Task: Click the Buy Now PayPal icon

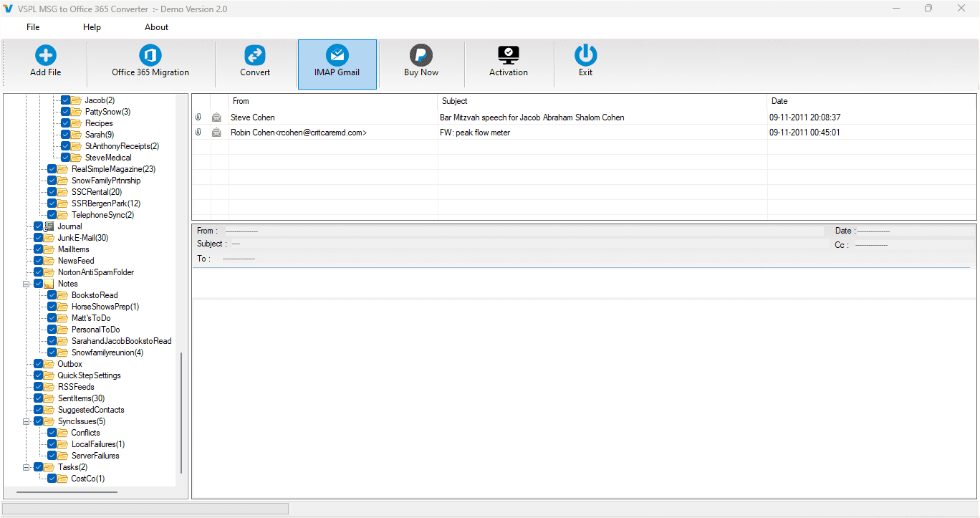Action: 421,55
